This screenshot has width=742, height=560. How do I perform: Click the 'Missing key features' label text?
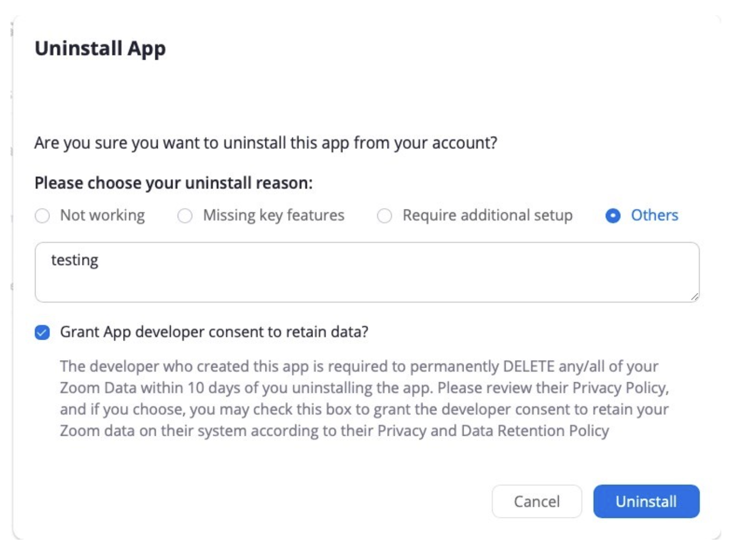click(273, 215)
